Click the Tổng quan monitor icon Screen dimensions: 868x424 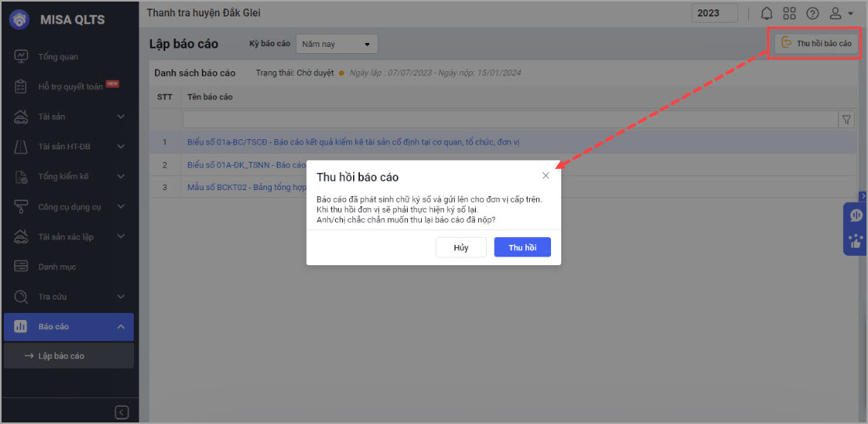(21, 56)
